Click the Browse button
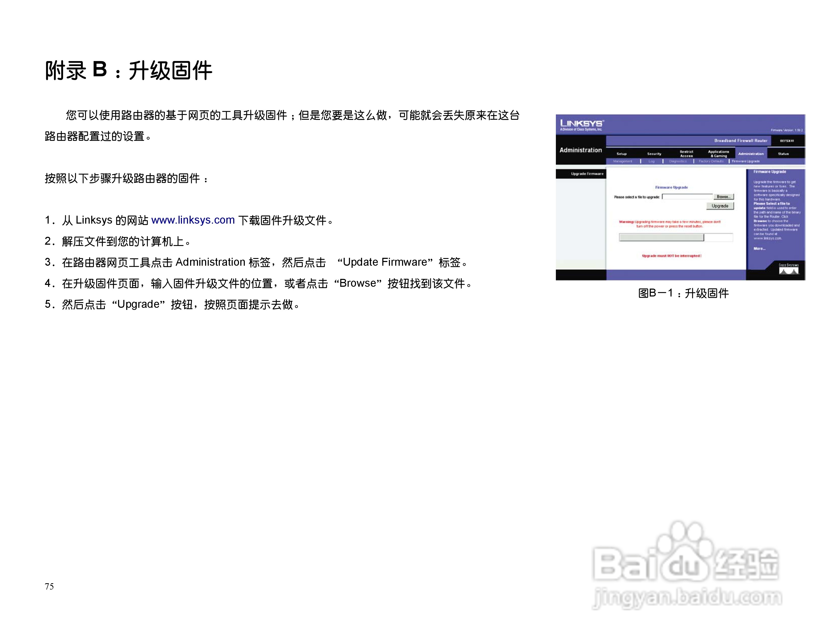The width and height of the screenshot is (833, 644). coord(724,197)
